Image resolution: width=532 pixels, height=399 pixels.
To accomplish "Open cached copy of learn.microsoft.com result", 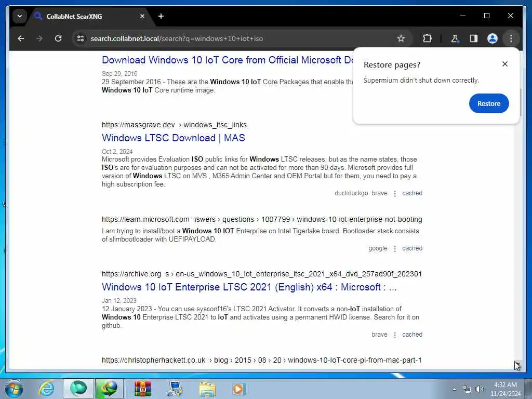I will click(412, 248).
